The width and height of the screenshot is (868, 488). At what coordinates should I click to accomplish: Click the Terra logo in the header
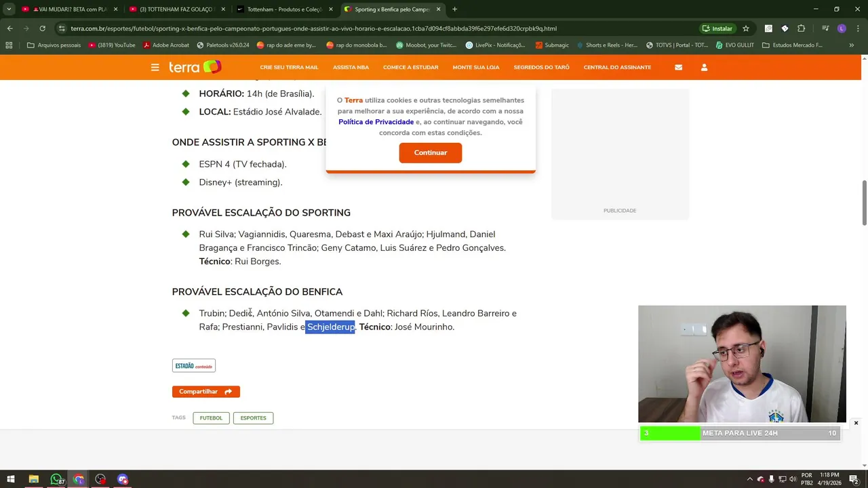[195, 67]
